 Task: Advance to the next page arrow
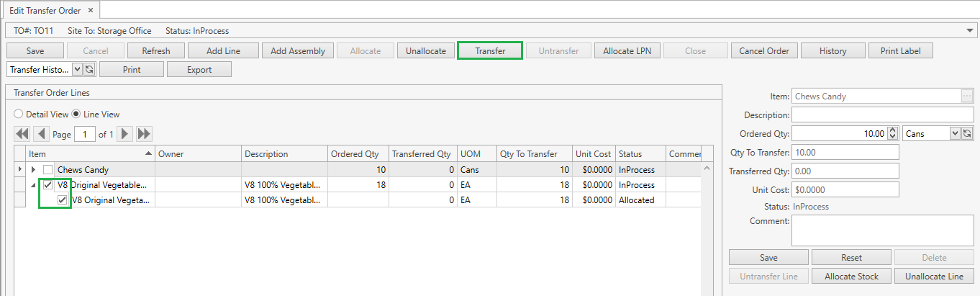tap(125, 134)
